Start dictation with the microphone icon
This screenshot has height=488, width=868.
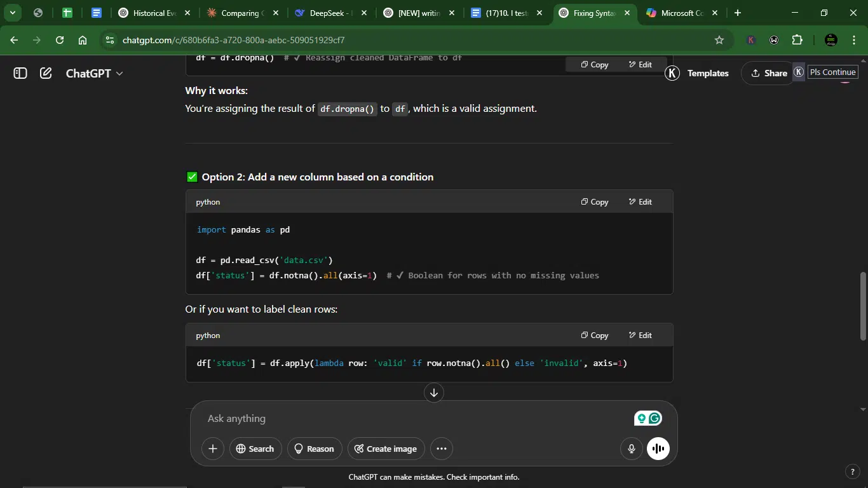(632, 449)
